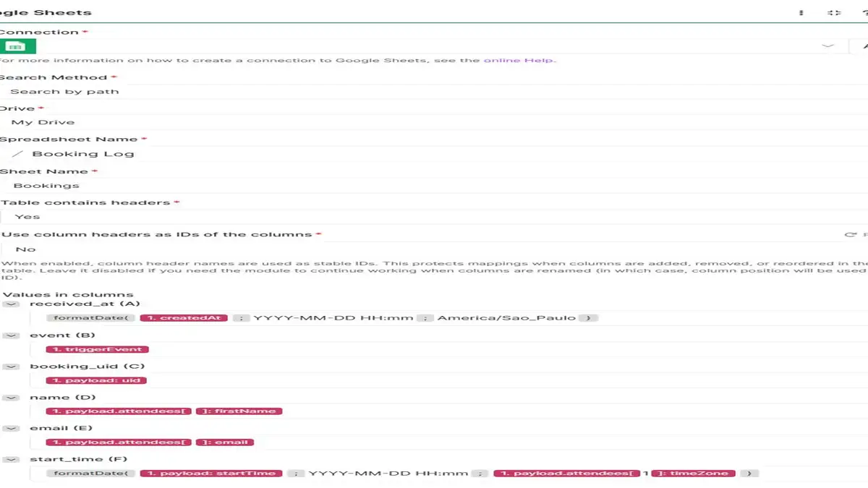The image size is (868, 488).
Task: Click the start_time (F) column label
Action: click(78, 459)
